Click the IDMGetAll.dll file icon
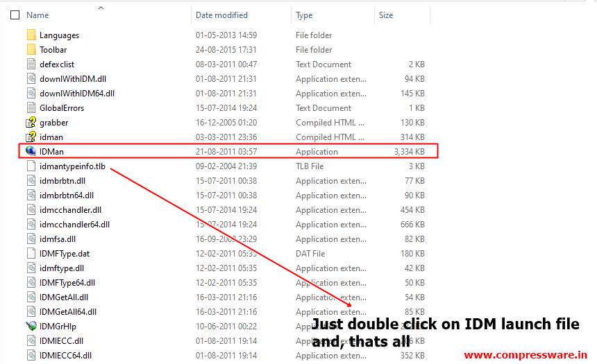 pos(31,297)
